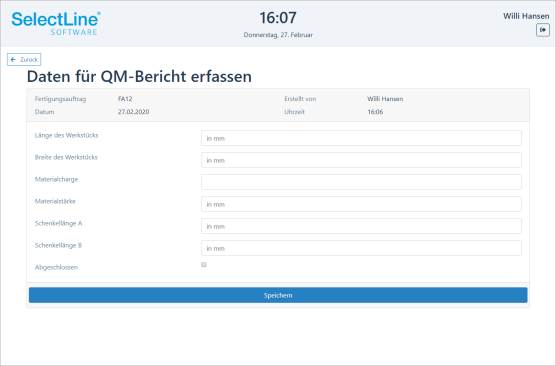Click the user name Willi Hansen in the header

(x=526, y=16)
